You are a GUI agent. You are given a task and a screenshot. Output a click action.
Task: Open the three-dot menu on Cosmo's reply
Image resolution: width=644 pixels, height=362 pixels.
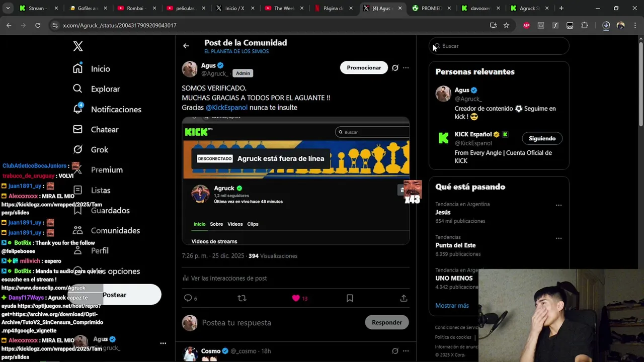[x=406, y=351]
